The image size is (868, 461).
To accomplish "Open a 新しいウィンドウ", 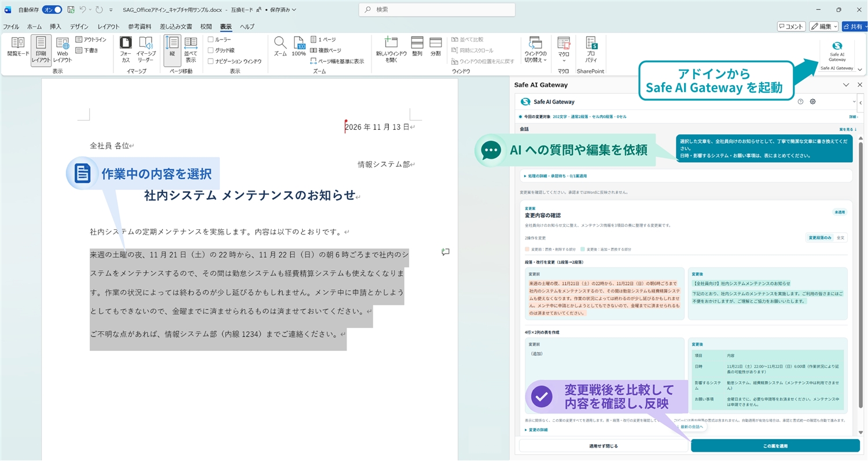I will click(x=392, y=50).
